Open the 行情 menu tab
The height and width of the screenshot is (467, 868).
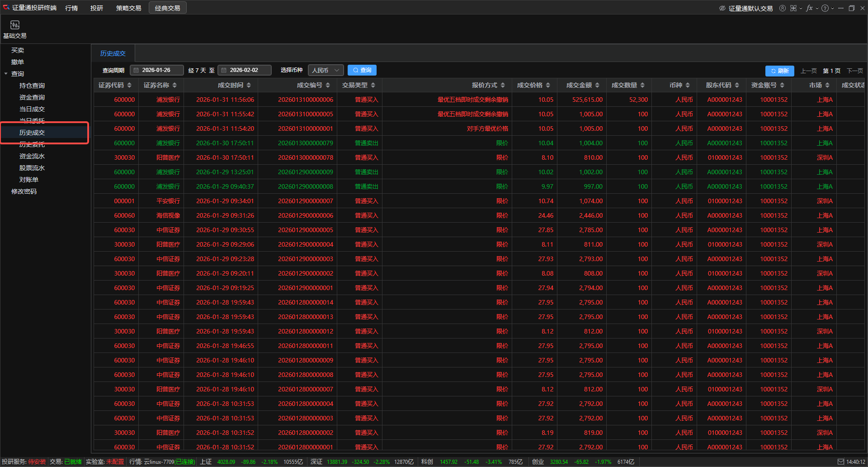(71, 8)
